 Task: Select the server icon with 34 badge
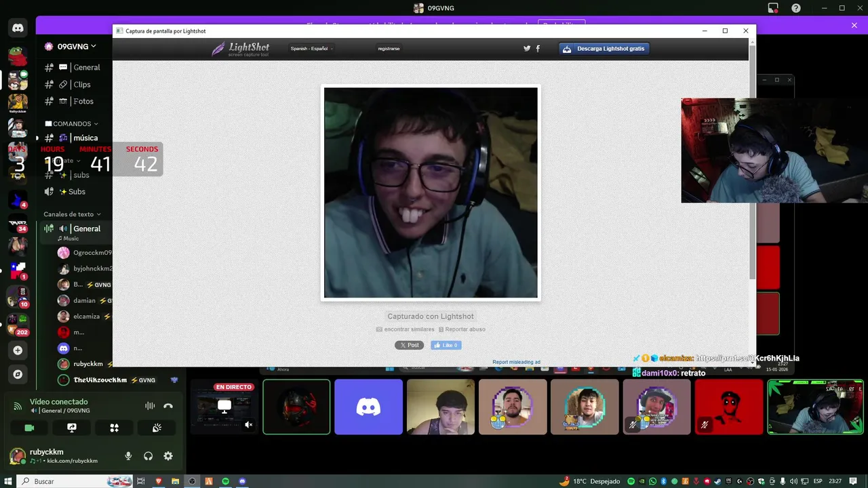(x=18, y=224)
